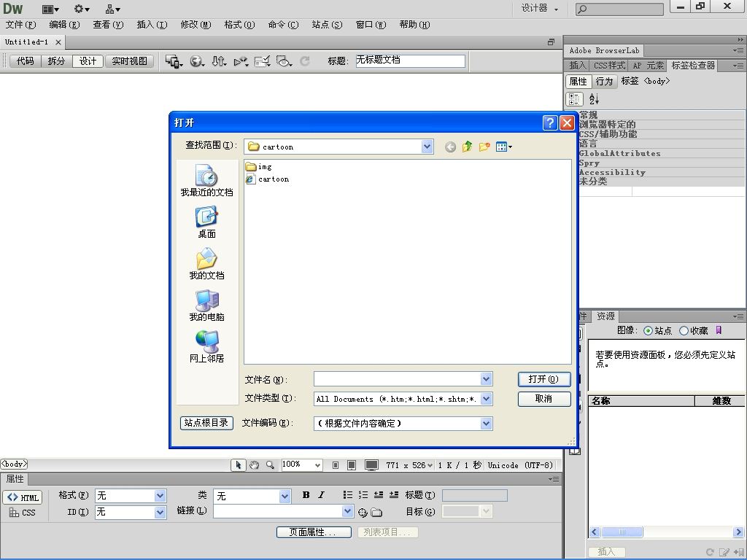Click the multiscreen preview toolbar icon

tap(174, 61)
